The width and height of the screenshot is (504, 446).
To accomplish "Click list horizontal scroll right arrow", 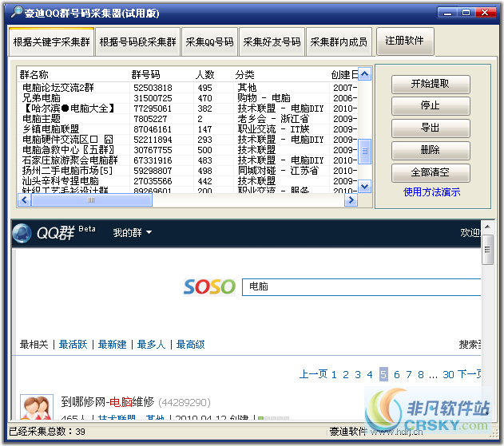I will (351, 200).
